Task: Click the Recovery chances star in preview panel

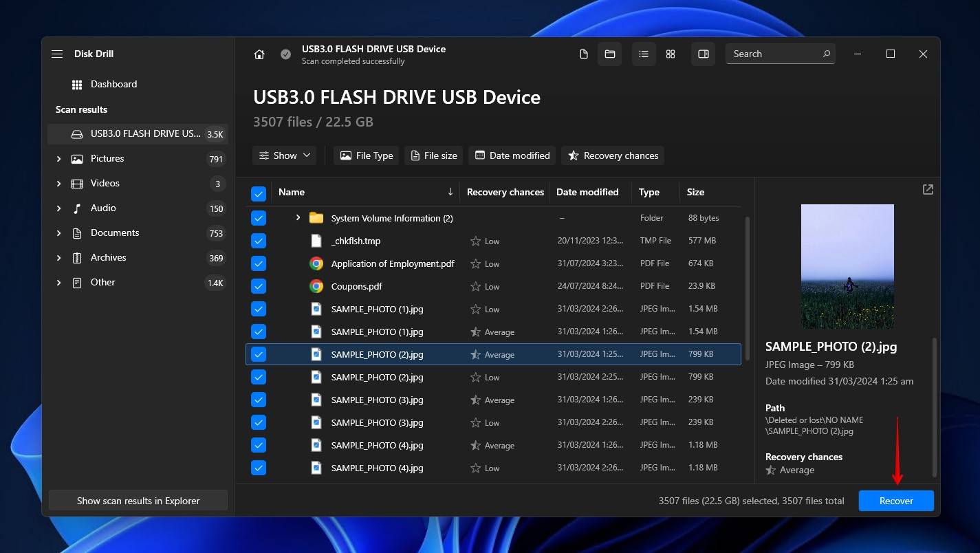Action: point(771,470)
